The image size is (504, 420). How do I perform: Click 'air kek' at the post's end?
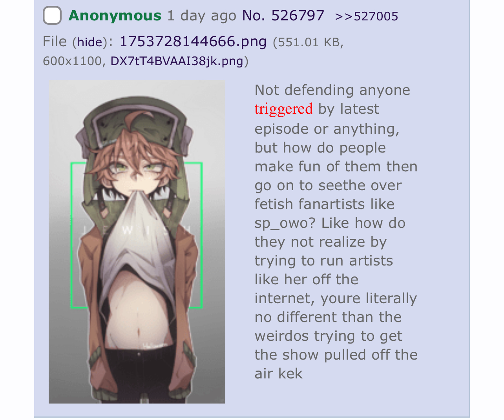279,373
